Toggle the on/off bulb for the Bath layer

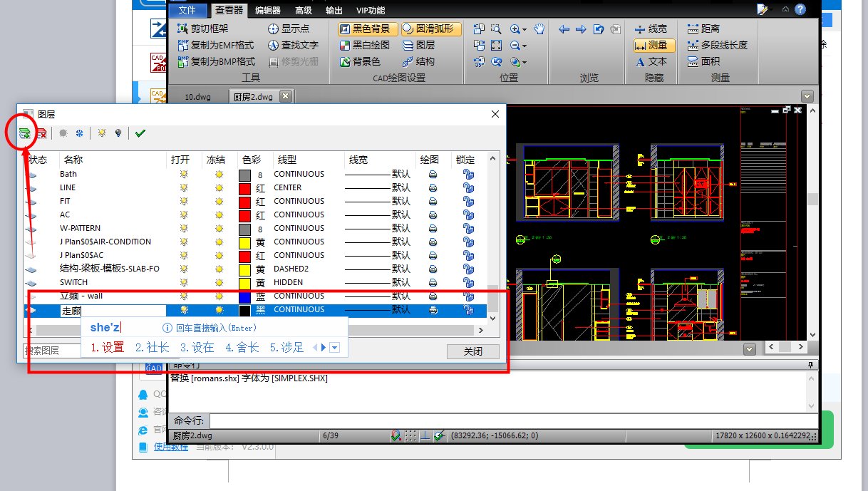point(184,174)
